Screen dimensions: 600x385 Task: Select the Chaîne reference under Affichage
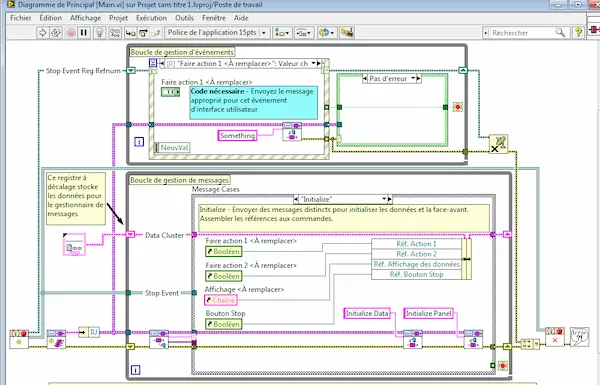[x=221, y=300]
